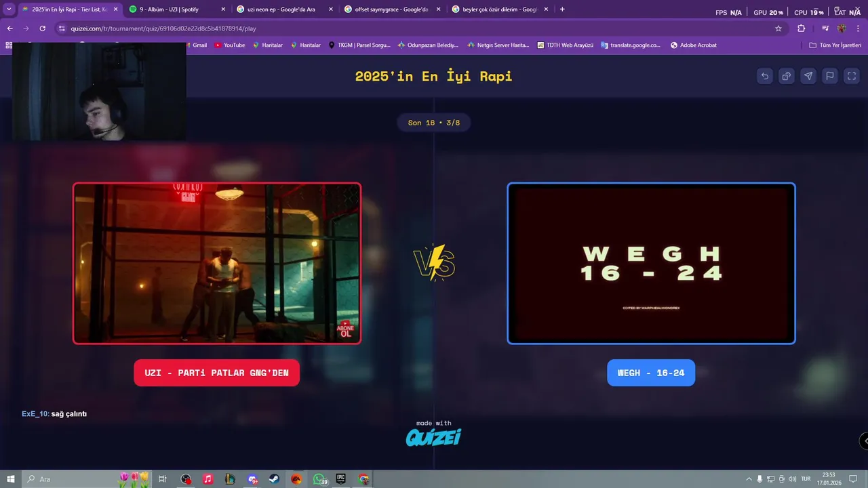Image resolution: width=868 pixels, height=488 pixels.
Task: Click the microphone tray icon
Action: click(x=759, y=479)
